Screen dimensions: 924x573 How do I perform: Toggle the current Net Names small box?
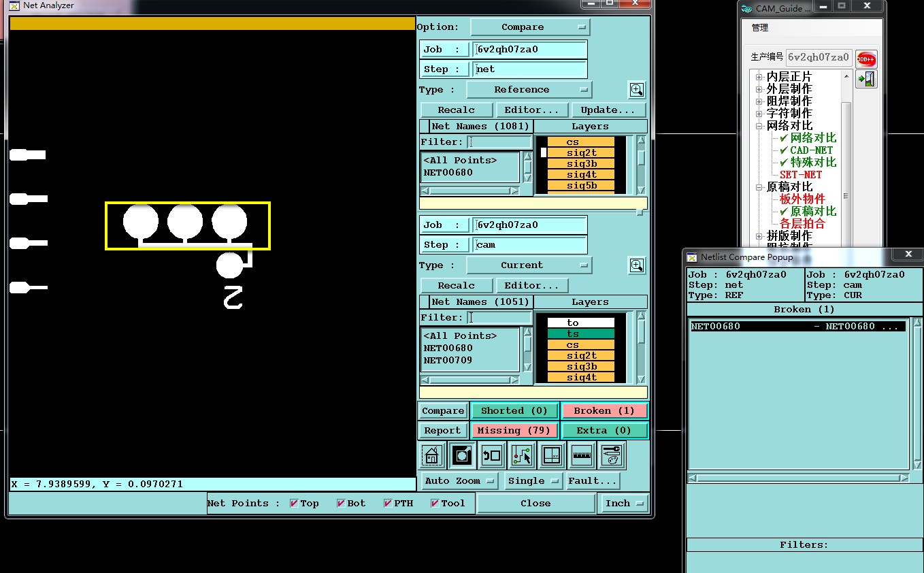[x=425, y=302]
